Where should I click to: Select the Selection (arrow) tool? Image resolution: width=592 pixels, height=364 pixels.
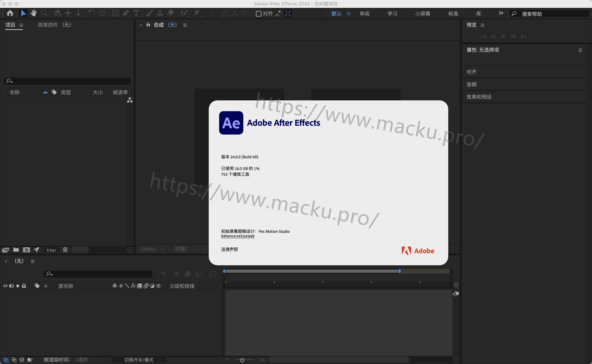(23, 13)
